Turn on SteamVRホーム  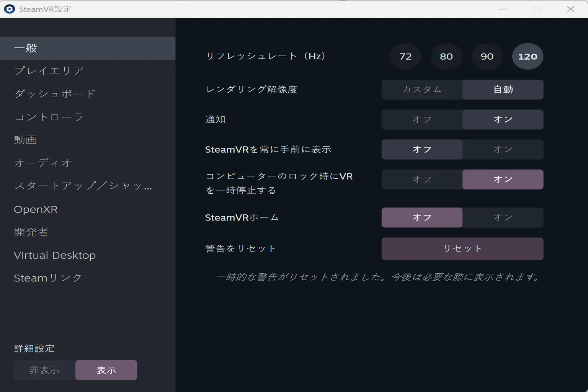pos(503,217)
